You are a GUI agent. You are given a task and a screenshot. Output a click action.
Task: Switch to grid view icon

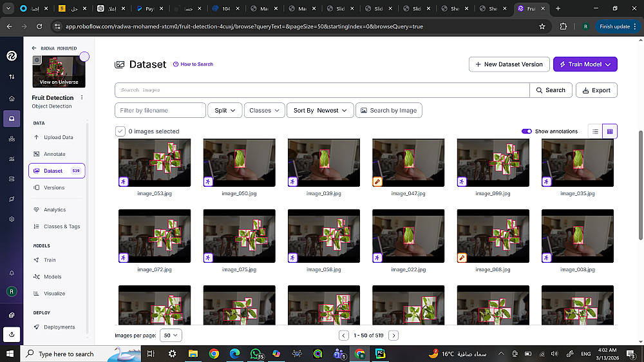[x=610, y=131]
